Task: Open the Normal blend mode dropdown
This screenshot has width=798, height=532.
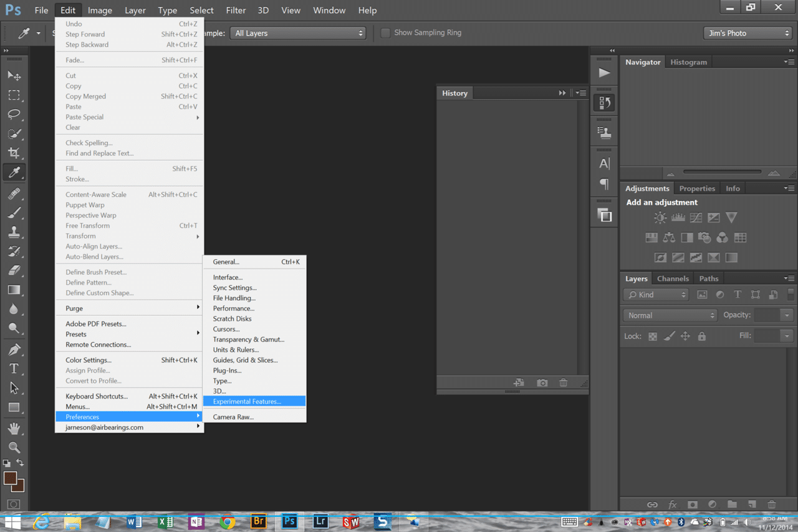Action: (670, 315)
